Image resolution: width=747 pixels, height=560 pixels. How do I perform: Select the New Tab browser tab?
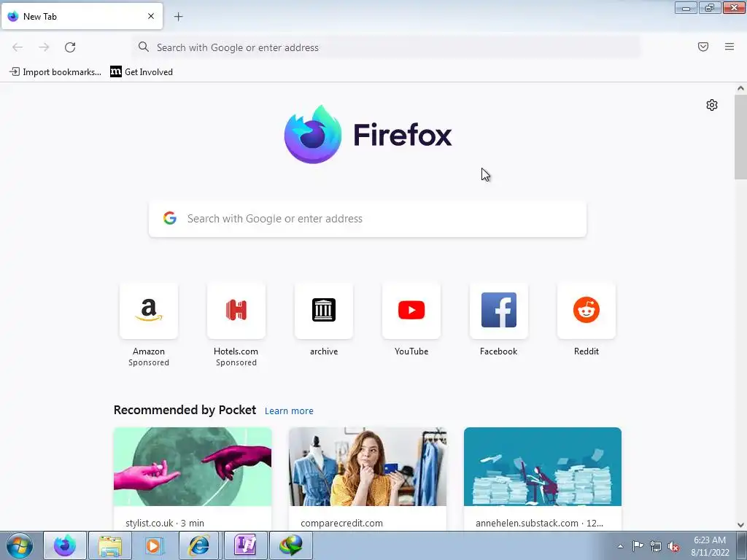coord(82,16)
